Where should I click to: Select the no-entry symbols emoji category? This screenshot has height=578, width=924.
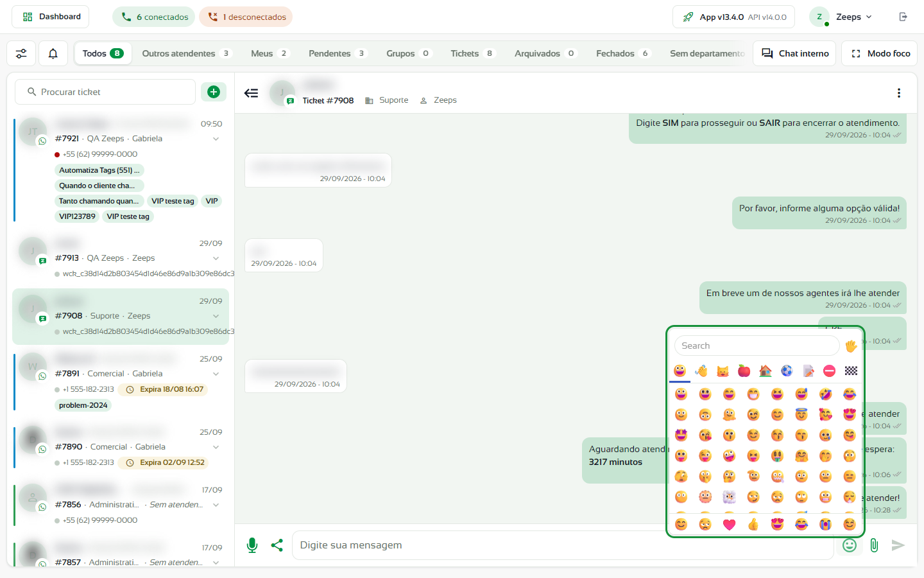(829, 371)
